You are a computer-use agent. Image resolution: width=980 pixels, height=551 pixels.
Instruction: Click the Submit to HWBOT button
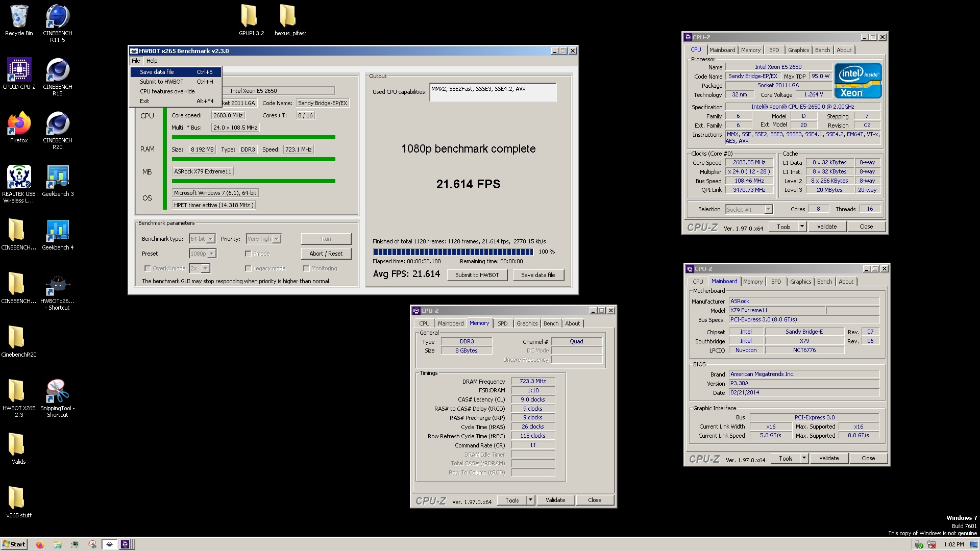(477, 275)
